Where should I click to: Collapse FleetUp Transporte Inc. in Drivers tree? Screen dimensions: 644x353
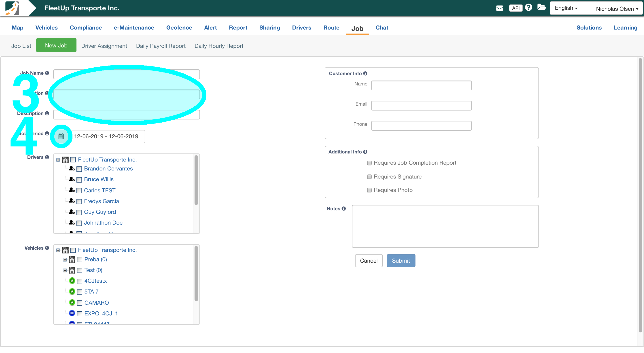[58, 160]
